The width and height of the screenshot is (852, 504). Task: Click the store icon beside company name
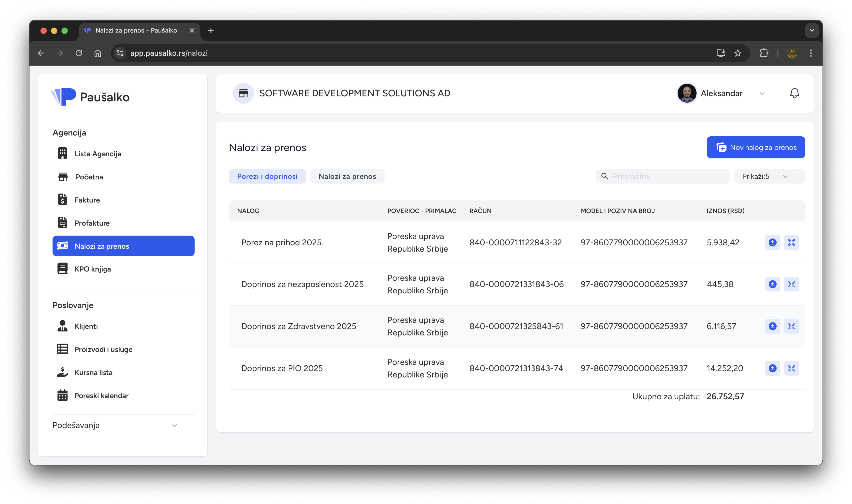click(243, 93)
